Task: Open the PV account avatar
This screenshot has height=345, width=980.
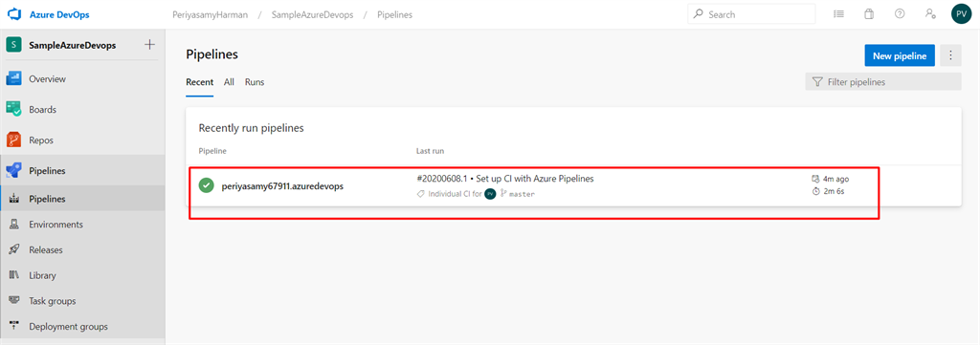Action: 961,13
